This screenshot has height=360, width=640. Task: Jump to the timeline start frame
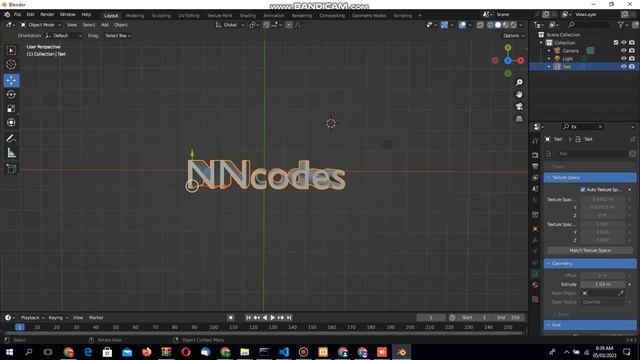[248, 318]
